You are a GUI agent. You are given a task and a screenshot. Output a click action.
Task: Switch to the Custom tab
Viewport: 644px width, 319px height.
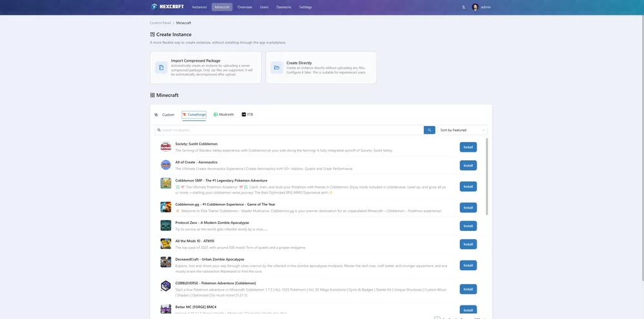tap(165, 115)
